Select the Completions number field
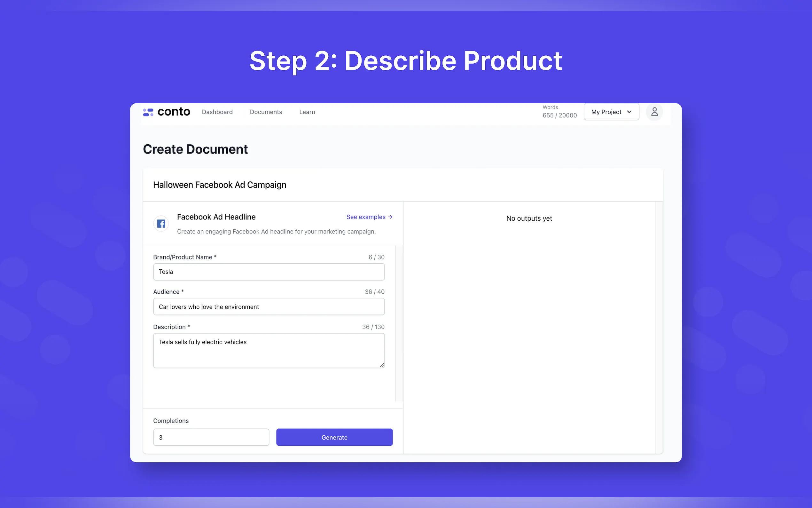The width and height of the screenshot is (812, 508). coord(211,437)
